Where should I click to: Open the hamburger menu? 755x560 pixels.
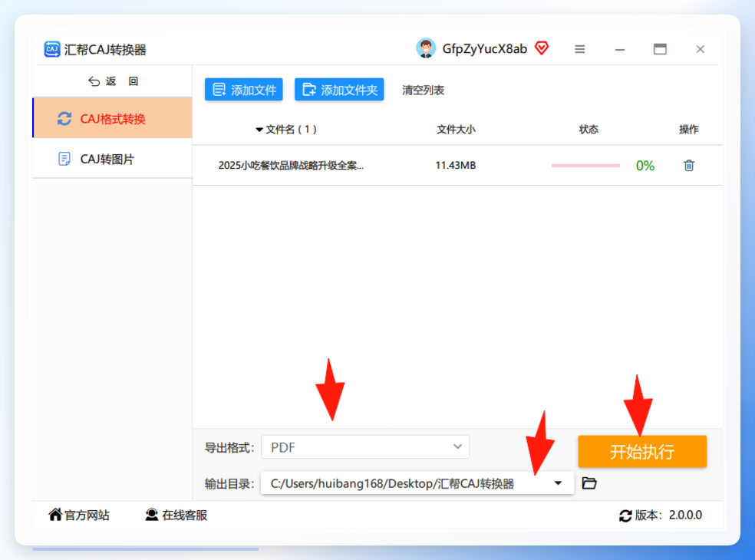[x=580, y=49]
